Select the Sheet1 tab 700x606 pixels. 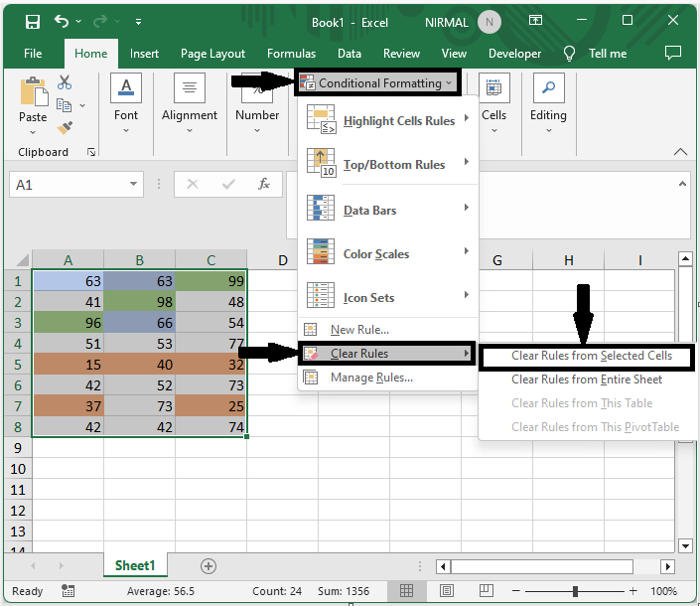[135, 566]
